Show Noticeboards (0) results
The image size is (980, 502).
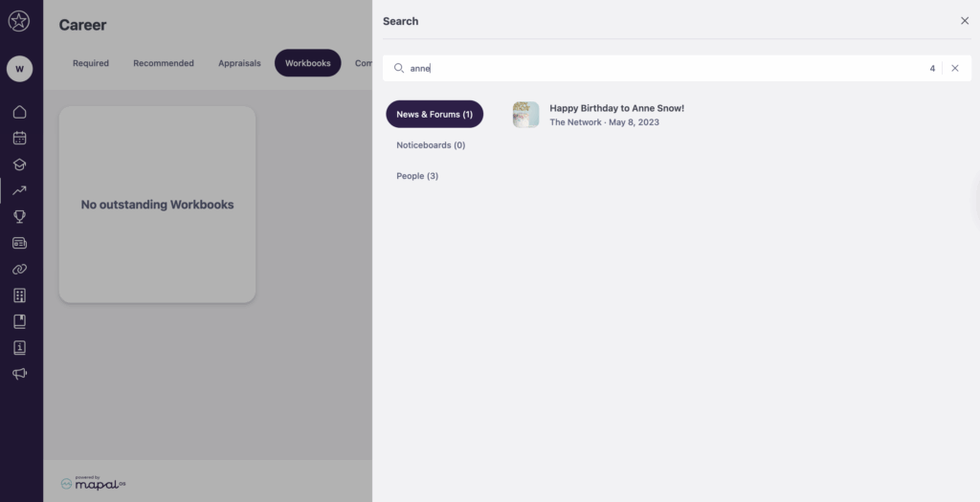[431, 145]
